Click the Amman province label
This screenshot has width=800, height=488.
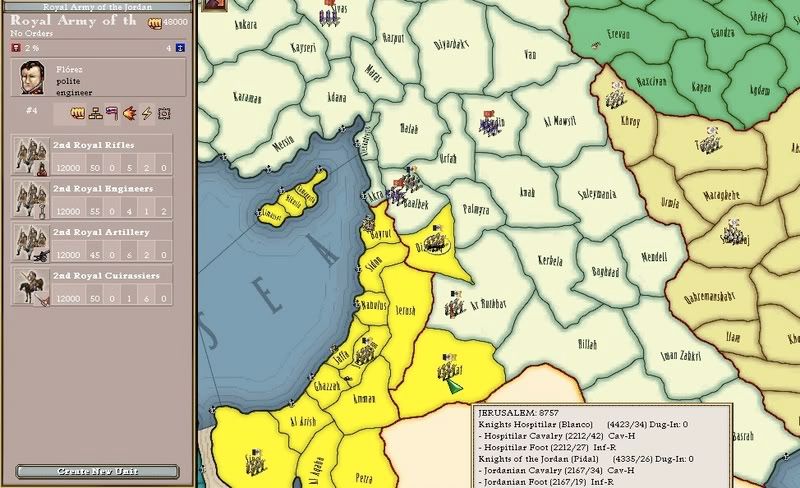click(x=364, y=398)
